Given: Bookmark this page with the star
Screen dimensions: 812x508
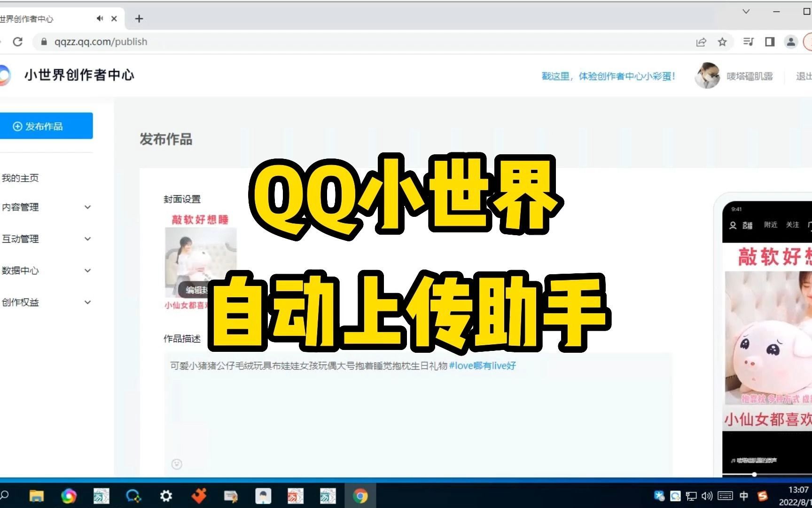Looking at the screenshot, I should click(x=723, y=42).
